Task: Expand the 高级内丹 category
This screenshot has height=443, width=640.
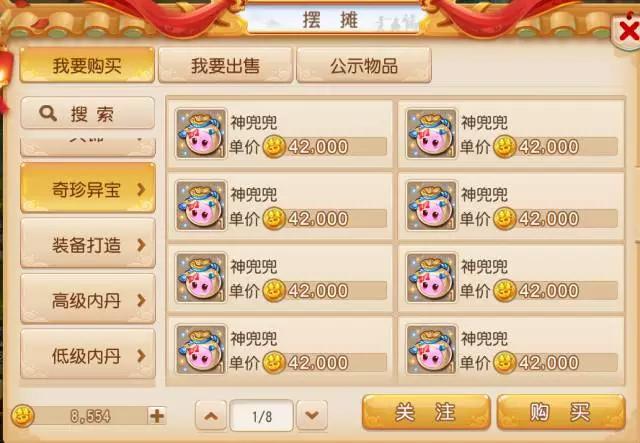Action: tap(88, 299)
